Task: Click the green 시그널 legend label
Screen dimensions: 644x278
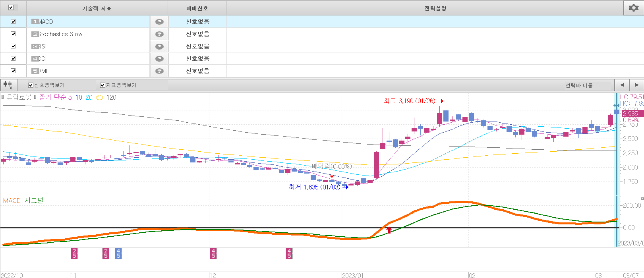Action: pos(34,201)
